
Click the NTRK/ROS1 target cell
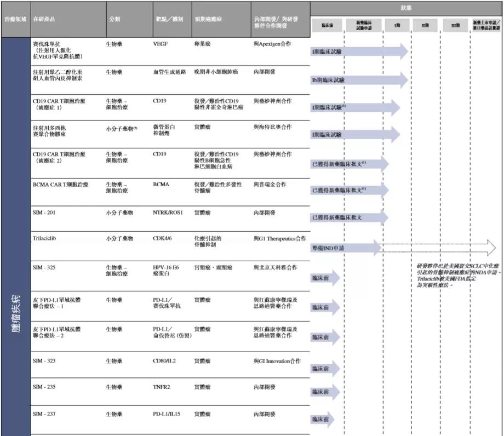click(x=168, y=213)
